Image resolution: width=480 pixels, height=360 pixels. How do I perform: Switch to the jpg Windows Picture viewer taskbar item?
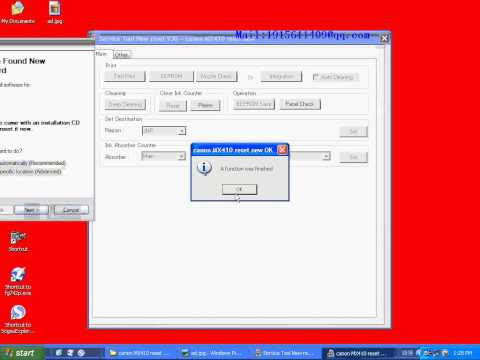click(212, 353)
